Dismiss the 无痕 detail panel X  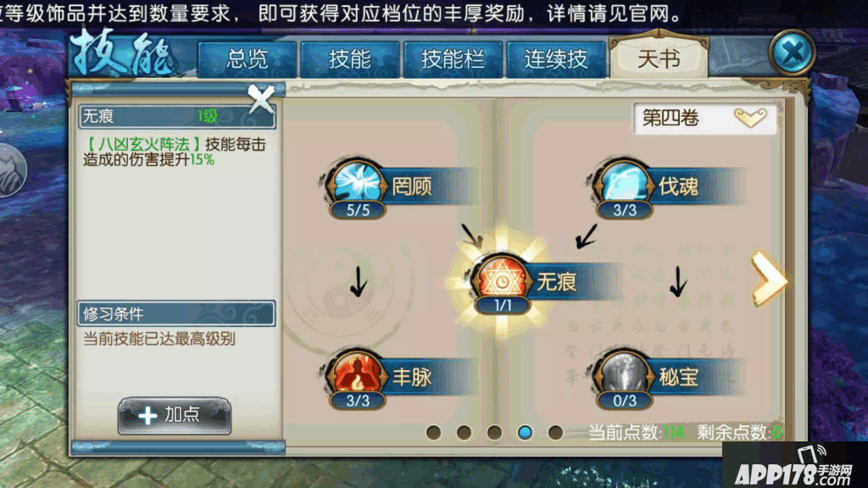(x=261, y=99)
